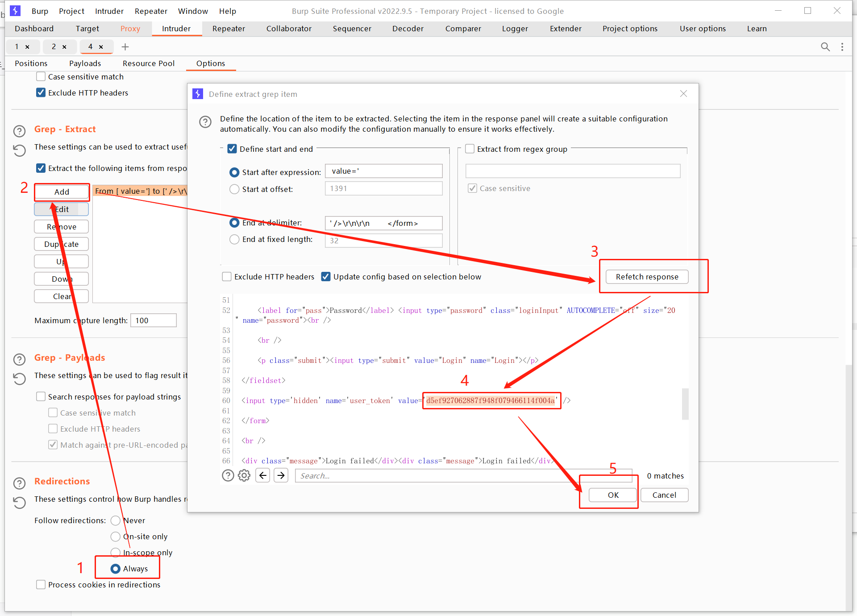Open the three-dot more options menu
The width and height of the screenshot is (857, 616).
tap(842, 47)
